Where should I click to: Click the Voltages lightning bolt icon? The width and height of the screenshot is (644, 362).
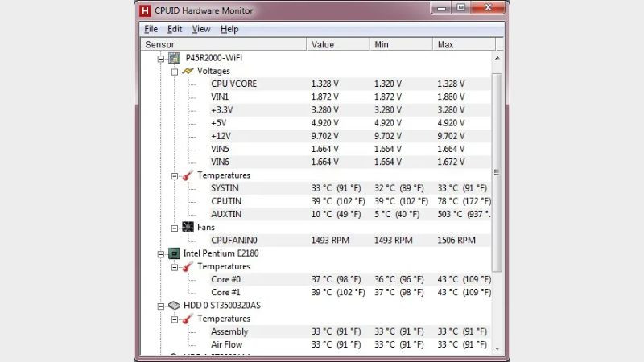(188, 71)
